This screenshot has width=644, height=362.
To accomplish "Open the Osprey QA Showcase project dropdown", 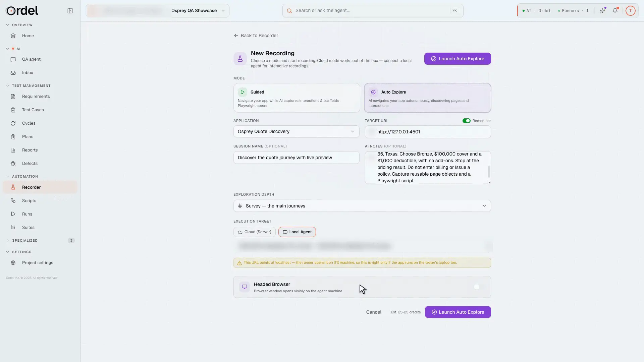I will (198, 11).
